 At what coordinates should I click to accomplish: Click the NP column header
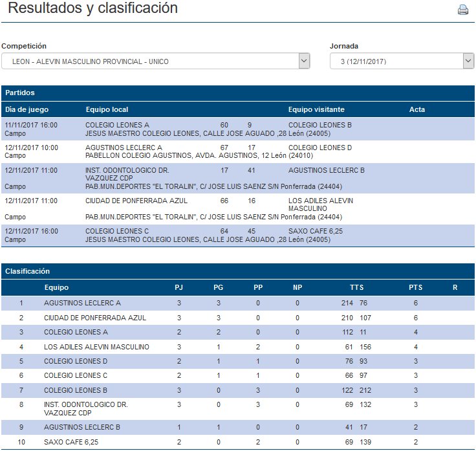coord(297,287)
